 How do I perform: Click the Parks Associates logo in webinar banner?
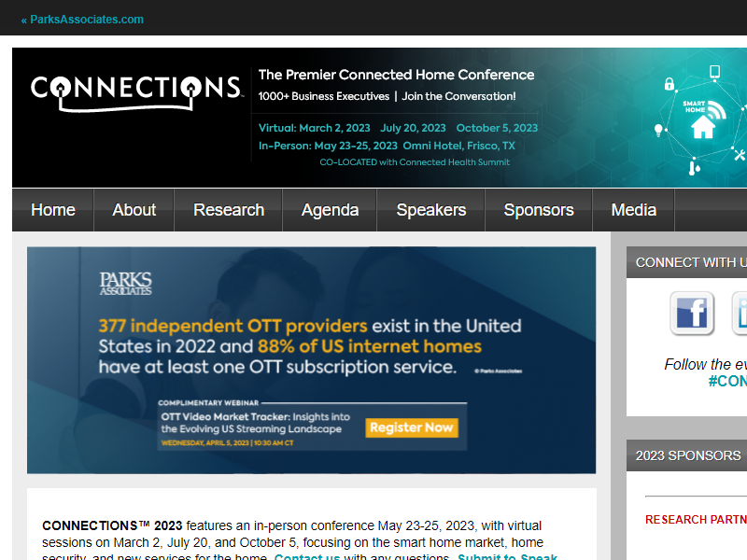(x=125, y=284)
